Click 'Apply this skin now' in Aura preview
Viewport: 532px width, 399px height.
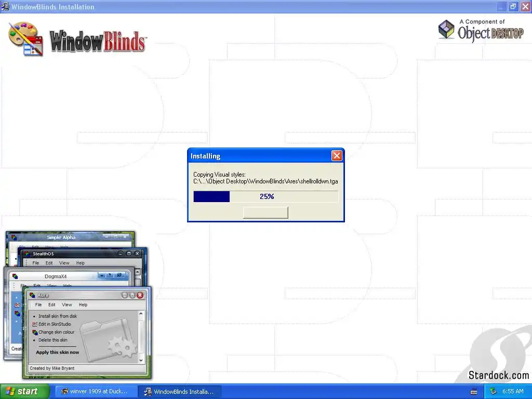(57, 352)
